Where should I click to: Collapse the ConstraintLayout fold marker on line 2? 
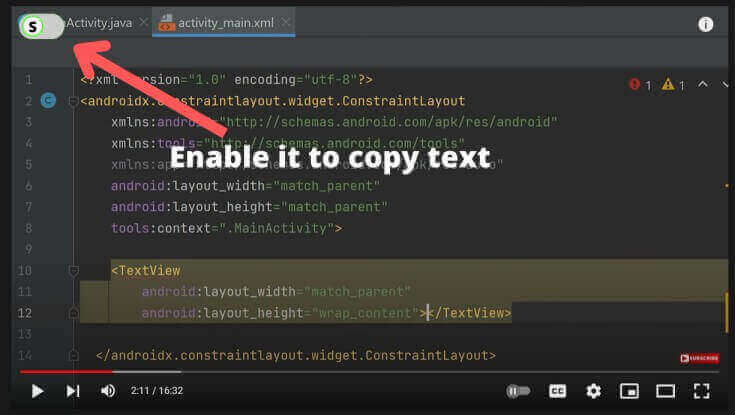pyautogui.click(x=73, y=101)
